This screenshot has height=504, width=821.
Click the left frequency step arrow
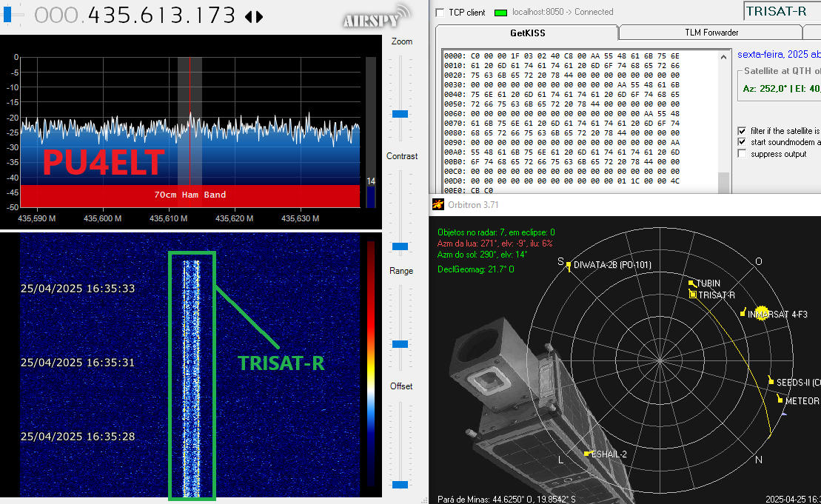(x=248, y=16)
